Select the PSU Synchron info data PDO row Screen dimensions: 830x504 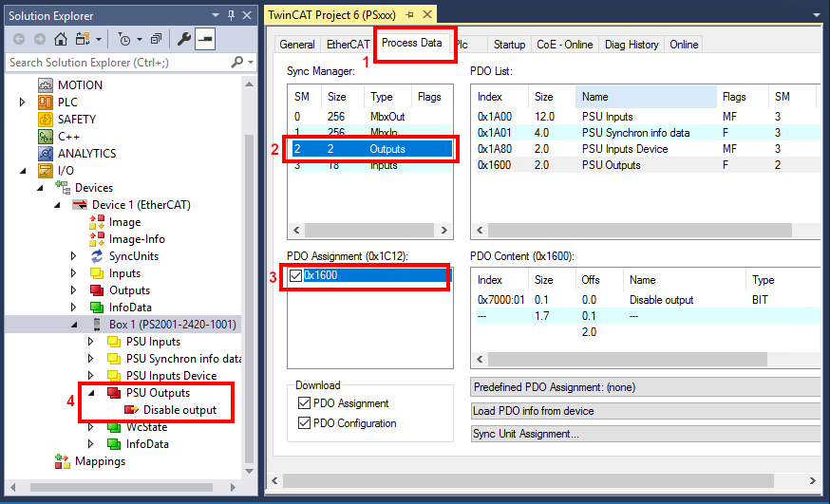646,133
